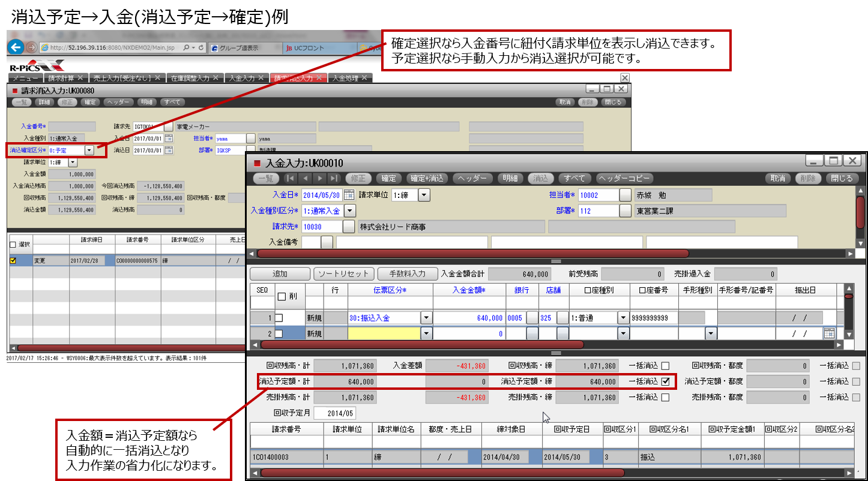Click 手数料入力 button
The height and width of the screenshot is (481, 868).
pos(407,273)
